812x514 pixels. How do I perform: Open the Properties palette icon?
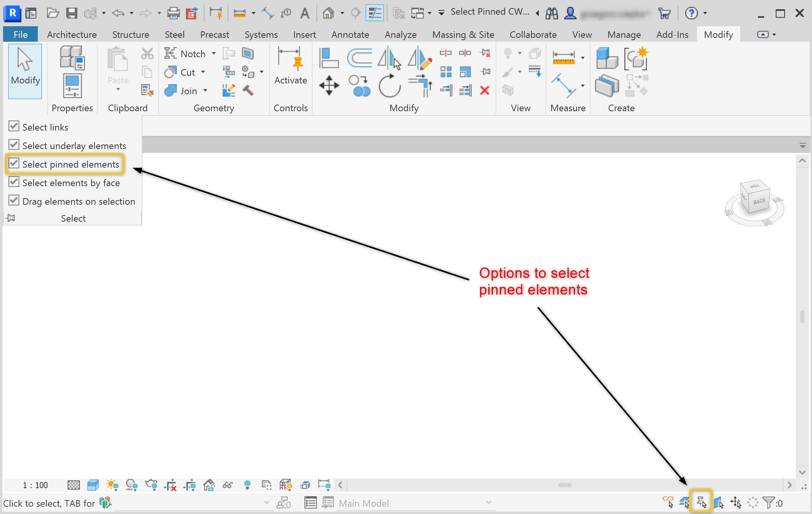72,86
